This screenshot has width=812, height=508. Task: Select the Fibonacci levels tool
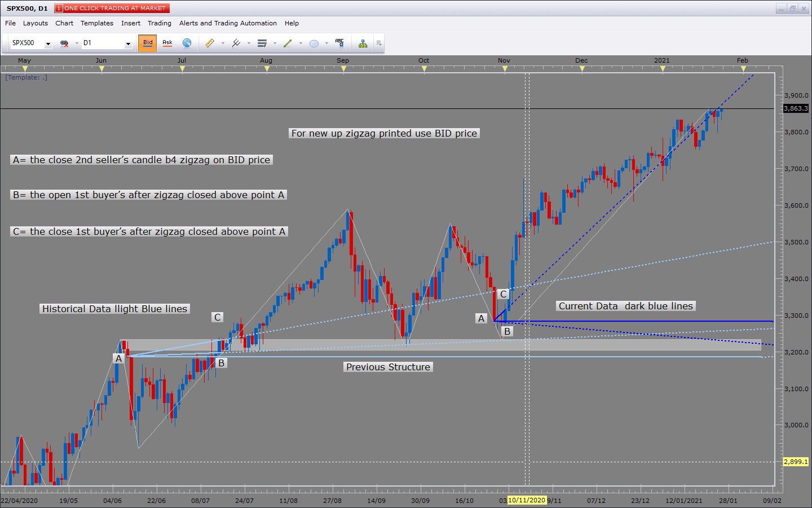262,43
